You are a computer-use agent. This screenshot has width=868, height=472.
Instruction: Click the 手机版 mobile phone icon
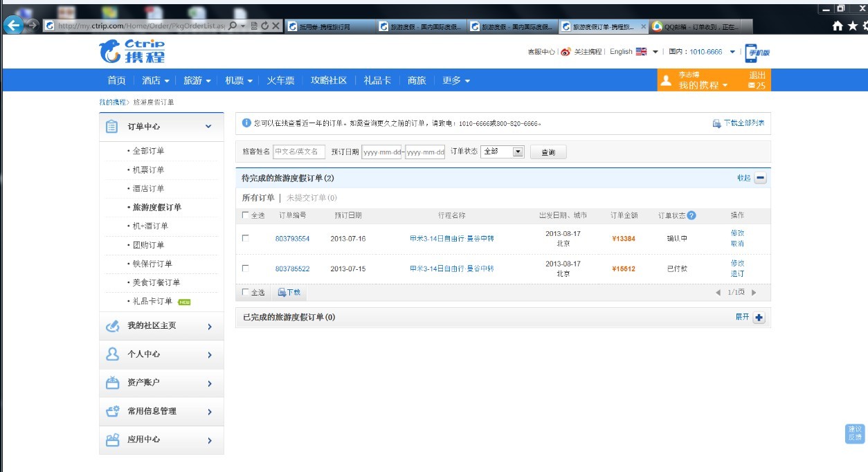pos(752,51)
